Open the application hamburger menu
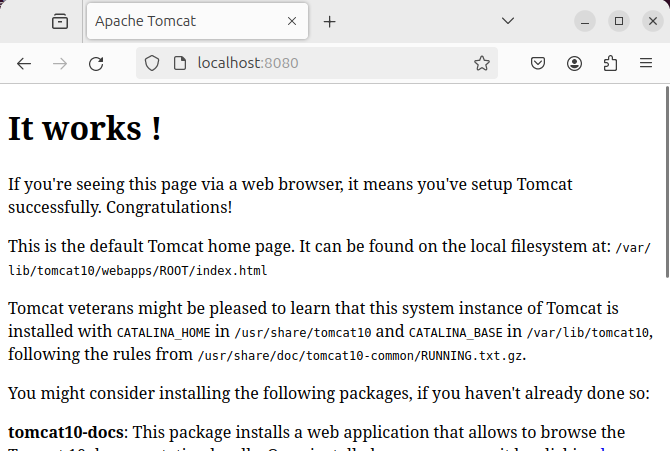Viewport: 670px width, 451px height. [646, 63]
